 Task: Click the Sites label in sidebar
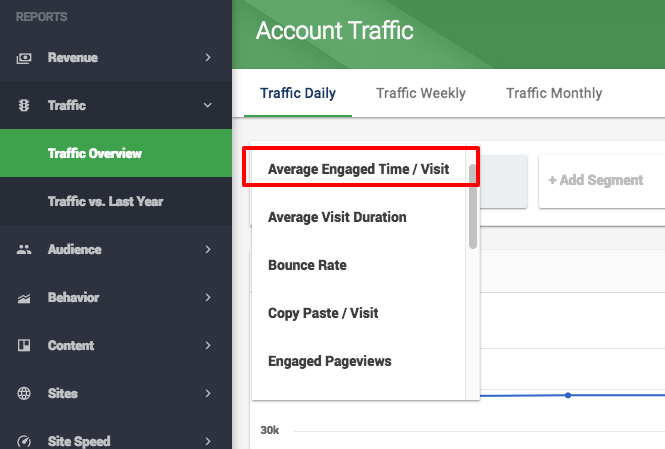point(63,393)
